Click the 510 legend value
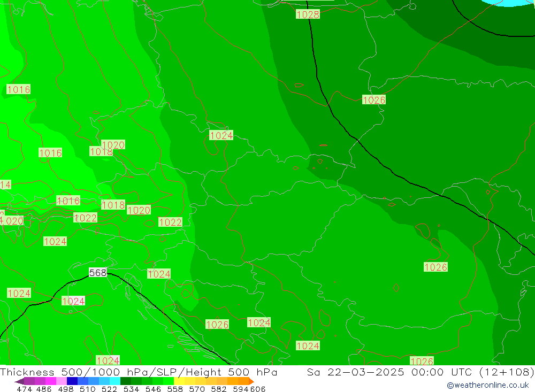 (x=88, y=389)
